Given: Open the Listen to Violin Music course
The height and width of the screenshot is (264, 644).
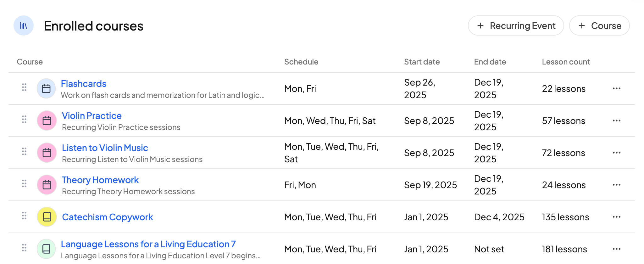Looking at the screenshot, I should 105,148.
